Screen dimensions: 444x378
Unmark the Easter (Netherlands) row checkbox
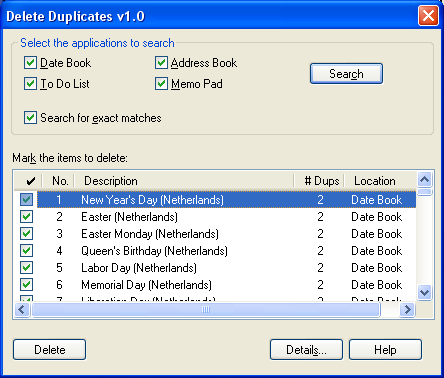(26, 217)
